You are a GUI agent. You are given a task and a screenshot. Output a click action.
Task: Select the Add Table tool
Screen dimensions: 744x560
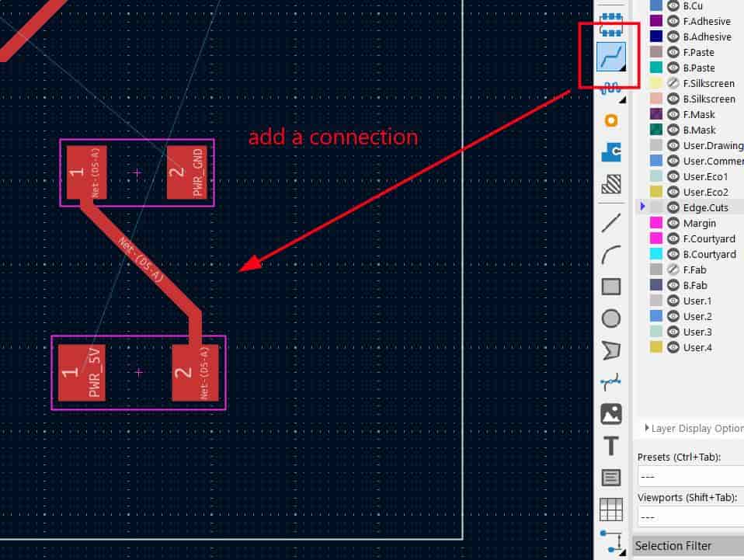coord(611,510)
